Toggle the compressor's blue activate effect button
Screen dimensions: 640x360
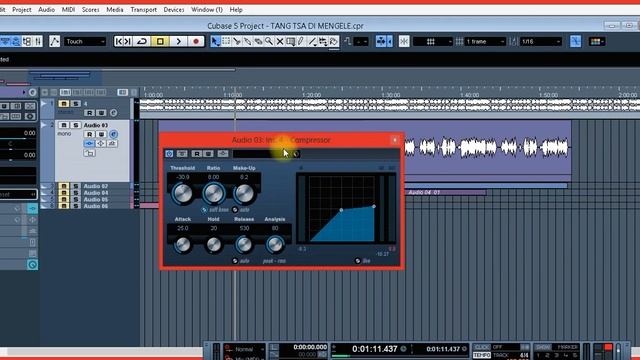click(x=169, y=153)
